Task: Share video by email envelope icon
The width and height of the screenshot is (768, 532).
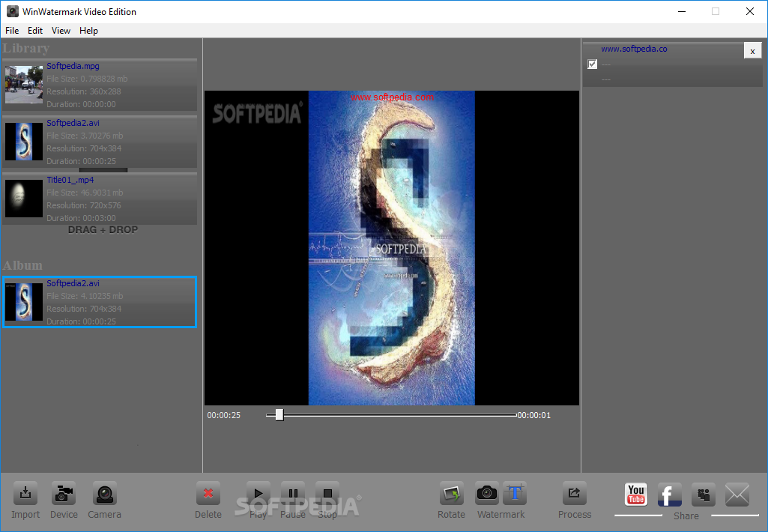Action: [737, 495]
